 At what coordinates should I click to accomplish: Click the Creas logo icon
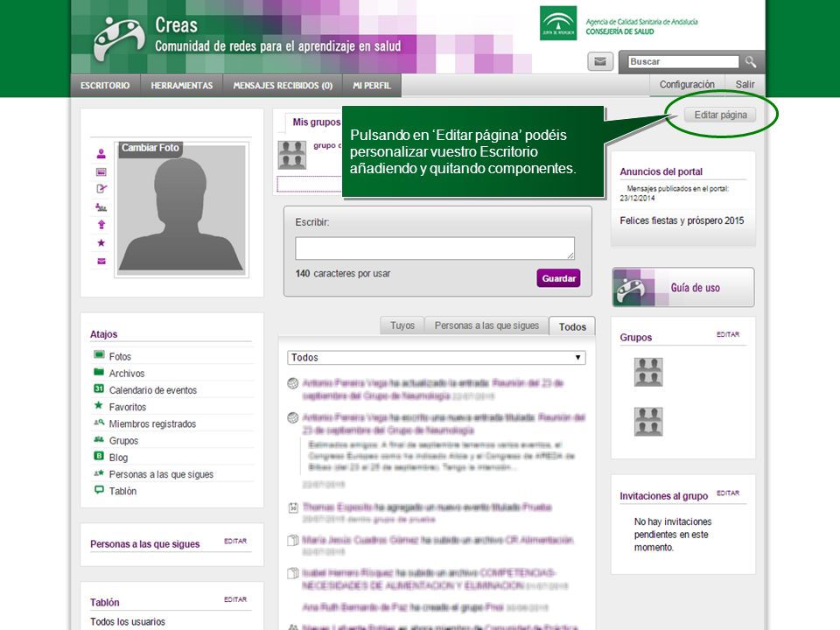pos(119,38)
